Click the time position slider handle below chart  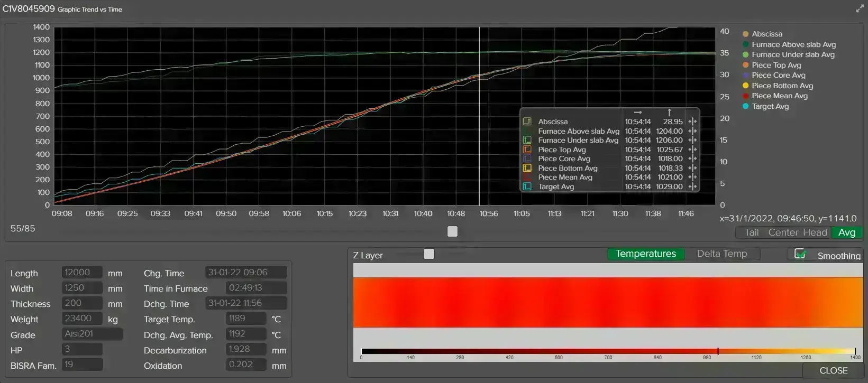click(452, 231)
